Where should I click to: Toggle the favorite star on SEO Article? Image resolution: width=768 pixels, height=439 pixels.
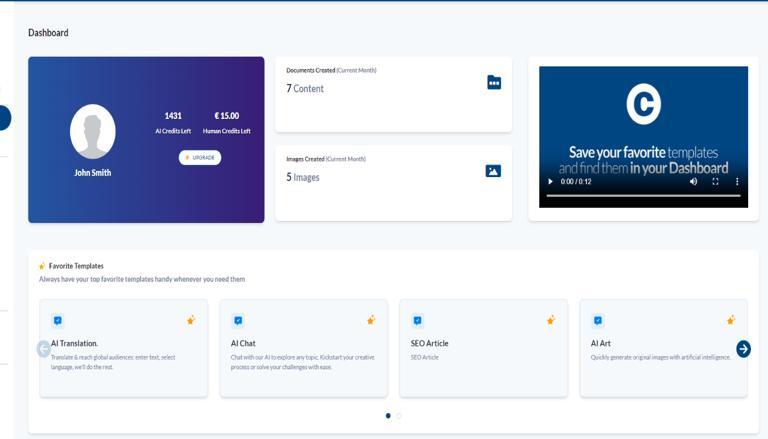point(551,320)
